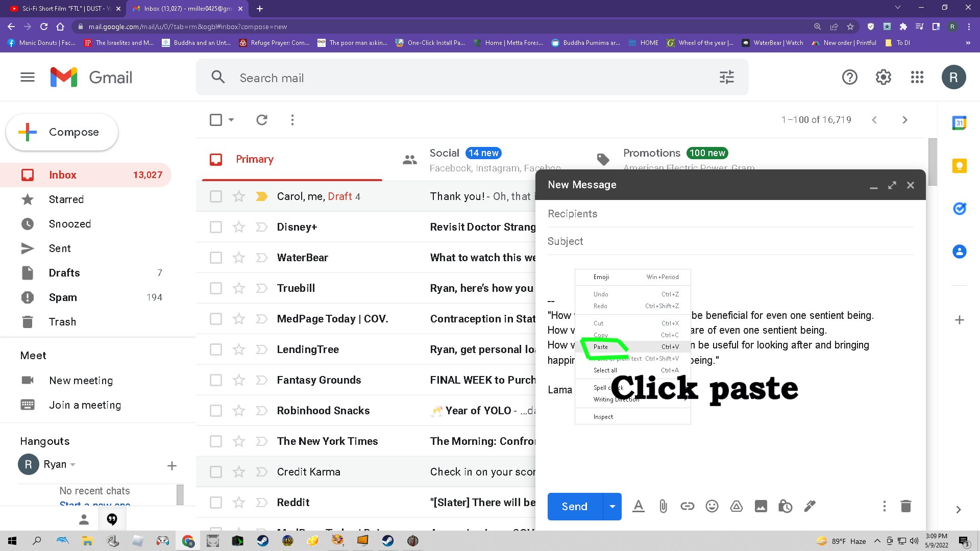
Task: Click the insert link icon
Action: (x=687, y=507)
